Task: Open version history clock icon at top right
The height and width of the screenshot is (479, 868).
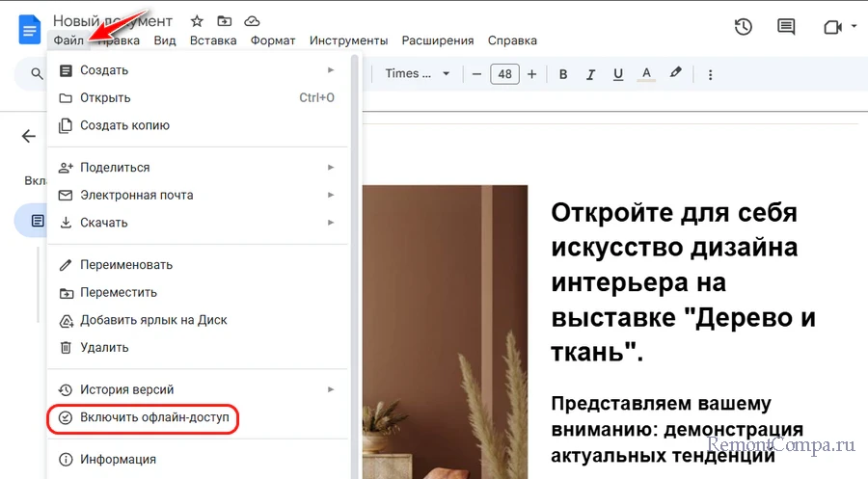Action: coord(743,28)
